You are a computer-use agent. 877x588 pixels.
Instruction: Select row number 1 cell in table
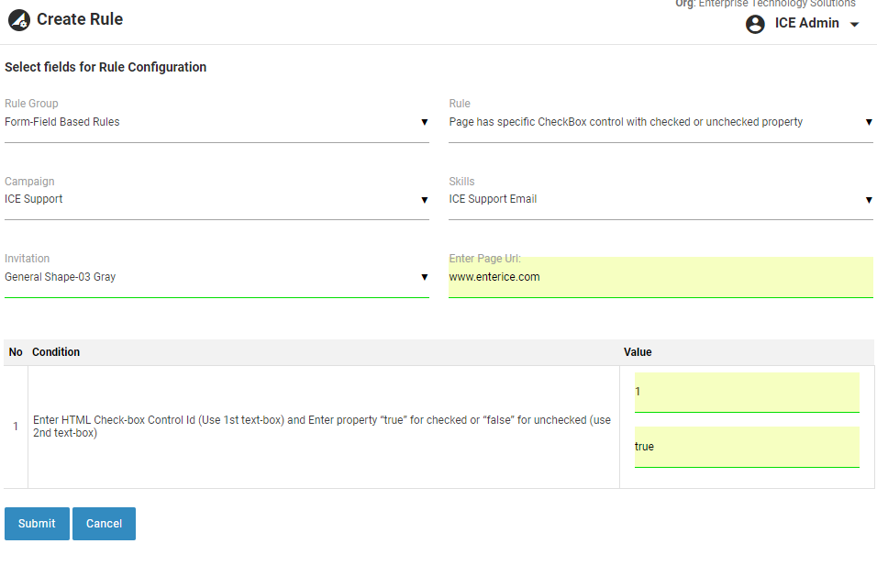[x=16, y=427]
